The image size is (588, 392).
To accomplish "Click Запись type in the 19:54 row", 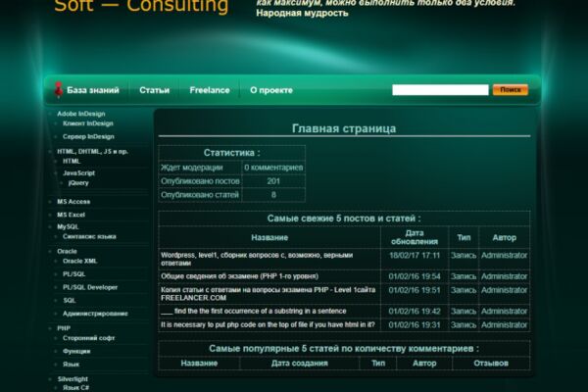I will pyautogui.click(x=464, y=276).
